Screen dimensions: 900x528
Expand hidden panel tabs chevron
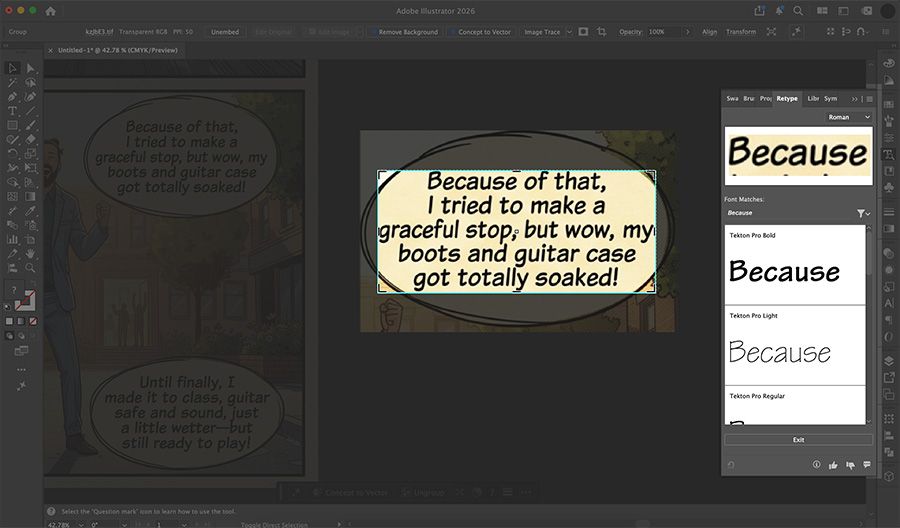[x=855, y=99]
